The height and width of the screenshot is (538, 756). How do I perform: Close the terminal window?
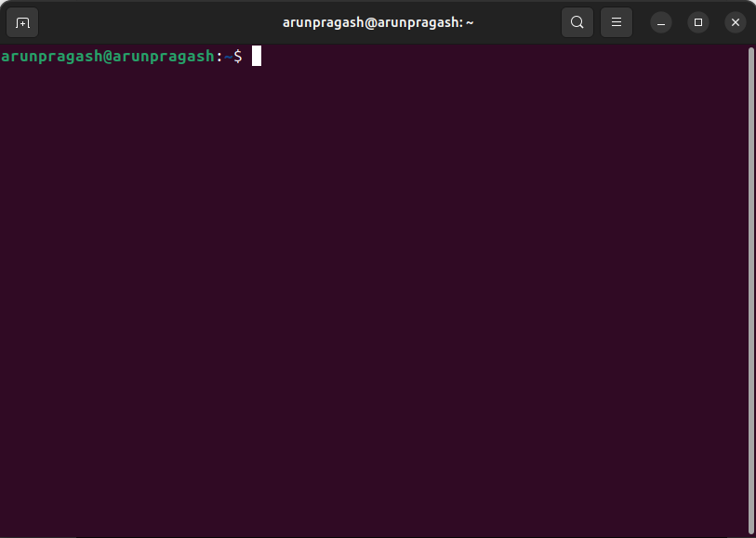click(x=736, y=22)
